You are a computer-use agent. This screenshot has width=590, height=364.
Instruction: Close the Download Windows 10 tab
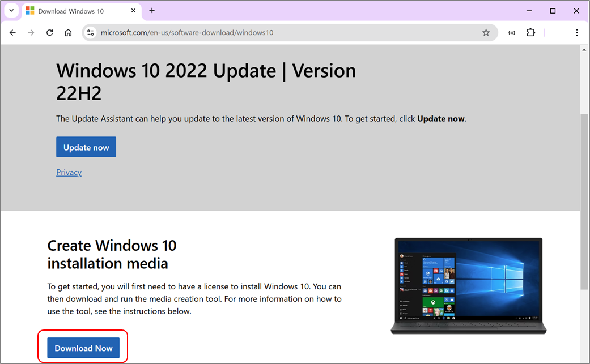[x=133, y=11]
